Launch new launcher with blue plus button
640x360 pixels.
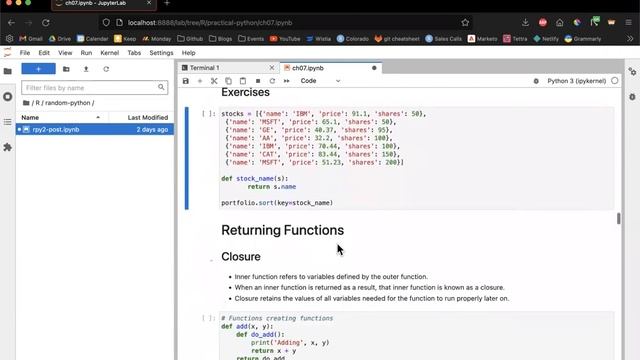38,69
